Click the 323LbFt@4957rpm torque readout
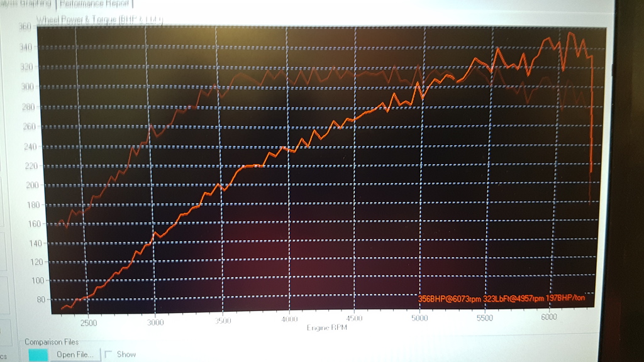Image resolution: width=644 pixels, height=362 pixels. [514, 299]
